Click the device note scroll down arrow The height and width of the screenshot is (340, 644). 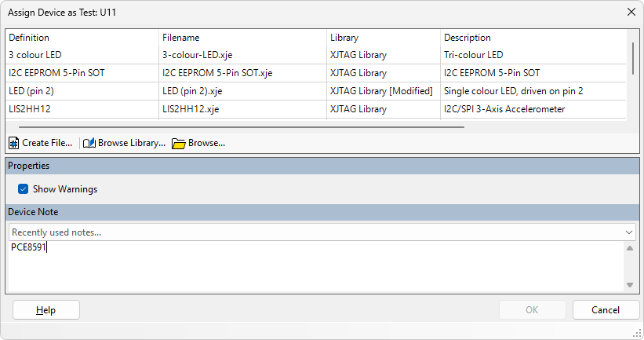tap(629, 285)
